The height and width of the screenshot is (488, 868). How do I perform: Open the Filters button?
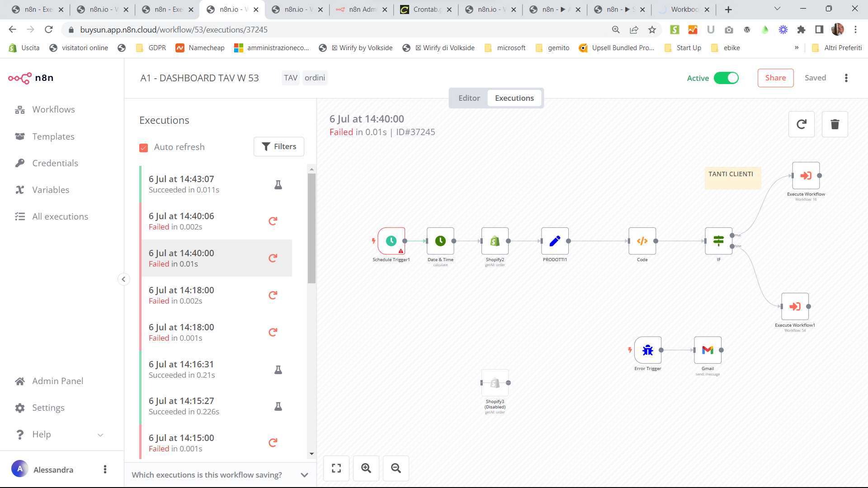278,146
